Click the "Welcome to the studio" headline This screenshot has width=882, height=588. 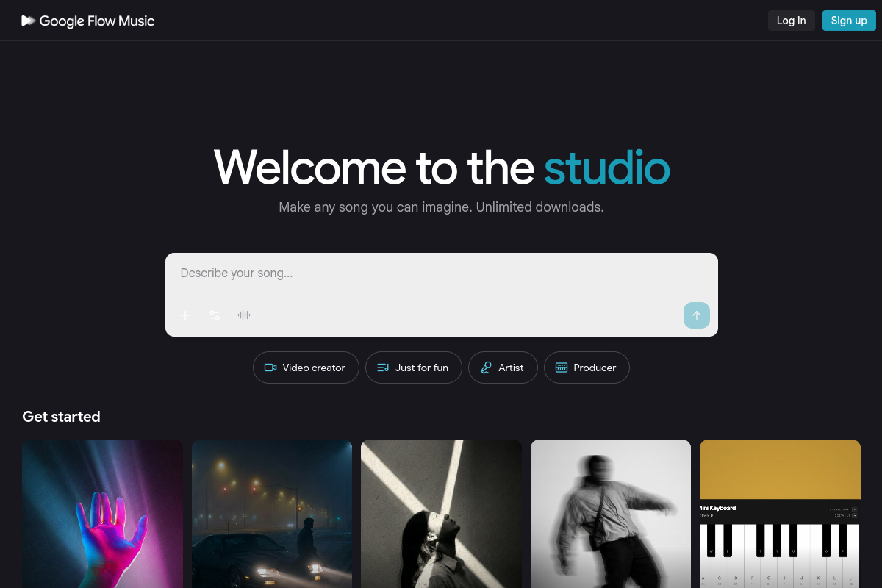(x=442, y=167)
